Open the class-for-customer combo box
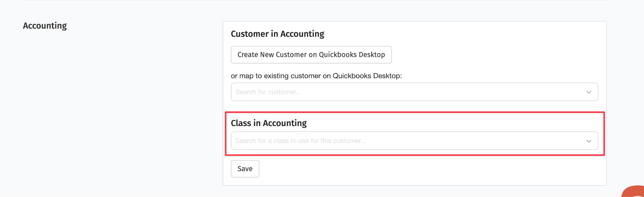The height and width of the screenshot is (197, 644). click(414, 141)
